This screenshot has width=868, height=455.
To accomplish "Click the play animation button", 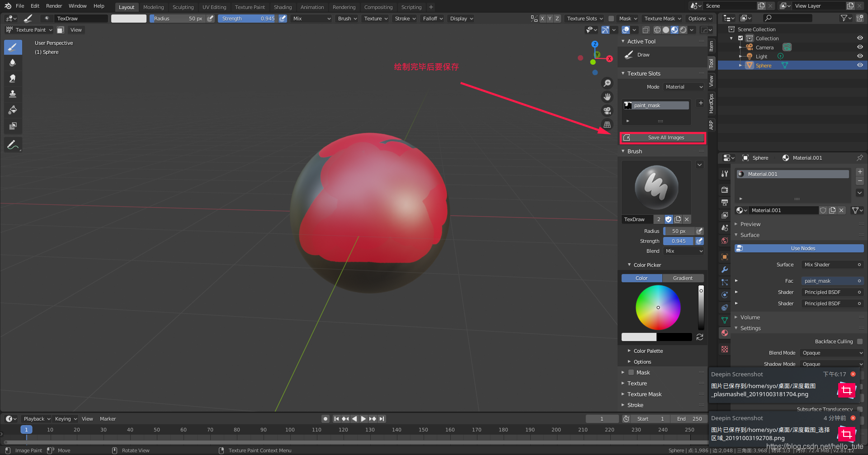I will tap(363, 419).
